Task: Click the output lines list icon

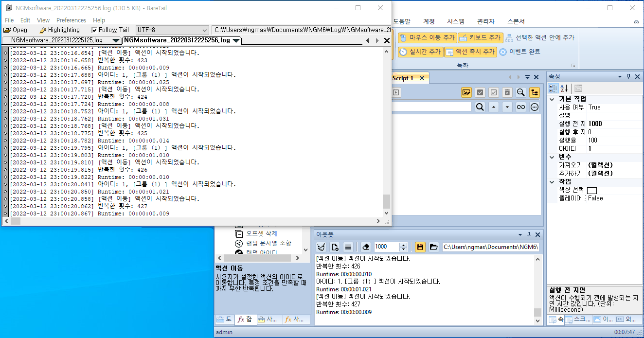Action: tap(348, 247)
